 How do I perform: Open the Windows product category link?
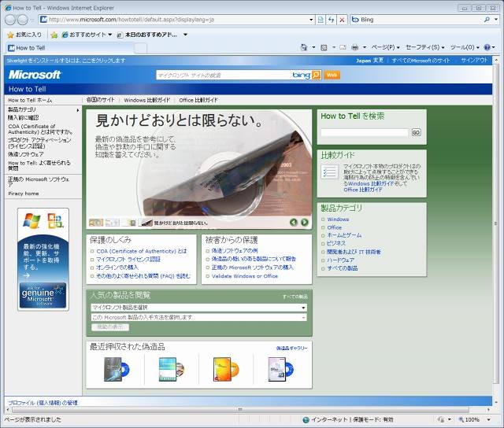(338, 220)
